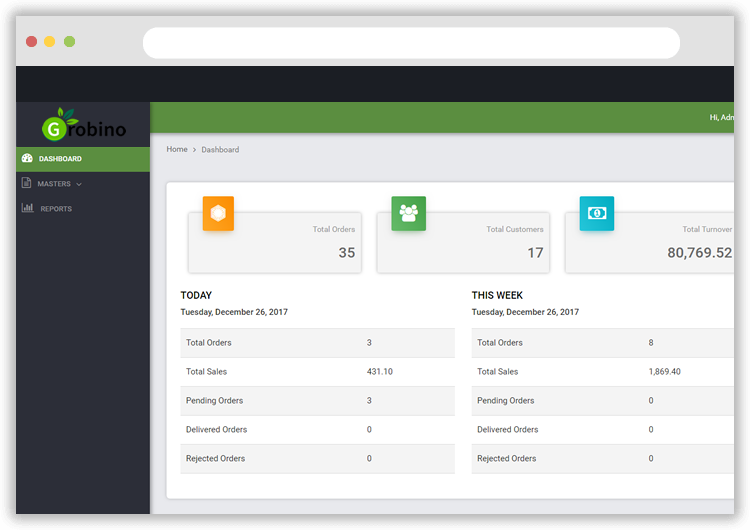Click the Total Orders value 35

[347, 253]
